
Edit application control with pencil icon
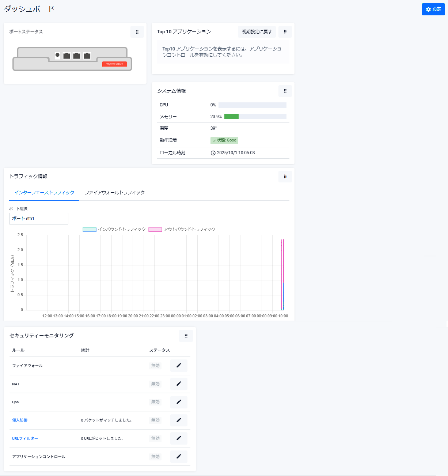(179, 457)
